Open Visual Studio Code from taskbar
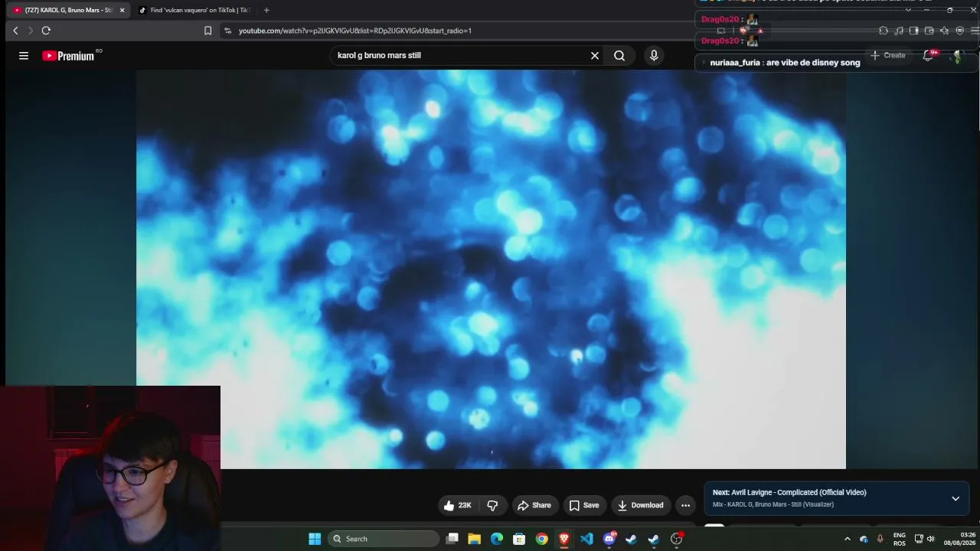The height and width of the screenshot is (551, 980). click(586, 539)
